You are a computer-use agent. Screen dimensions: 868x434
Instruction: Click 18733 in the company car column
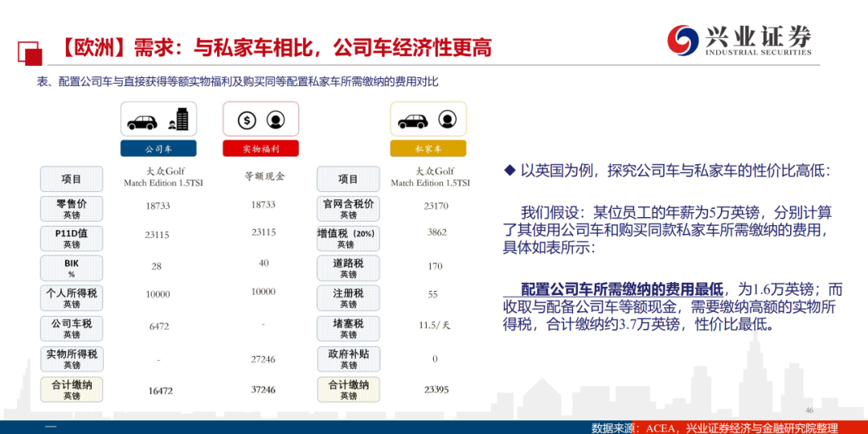(x=158, y=206)
